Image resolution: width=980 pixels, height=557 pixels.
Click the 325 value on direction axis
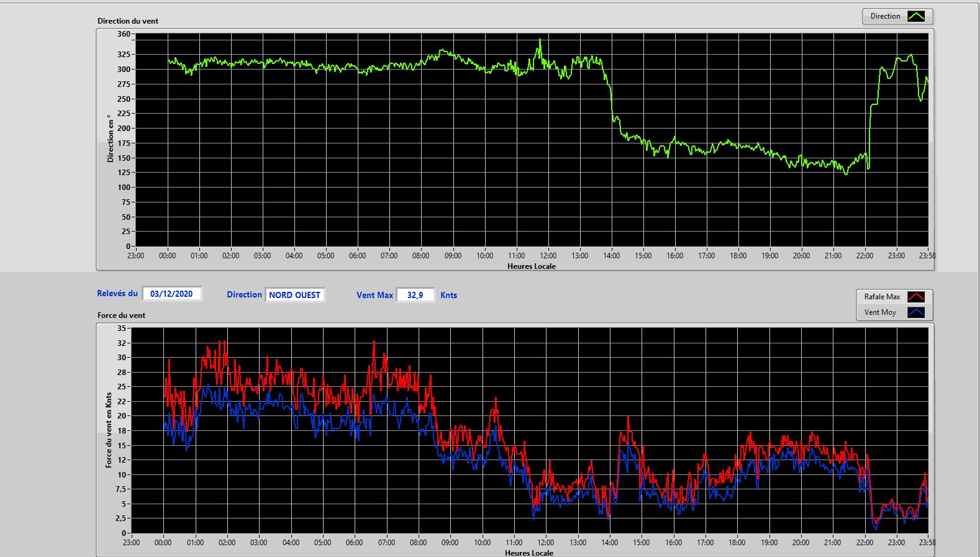[x=124, y=55]
